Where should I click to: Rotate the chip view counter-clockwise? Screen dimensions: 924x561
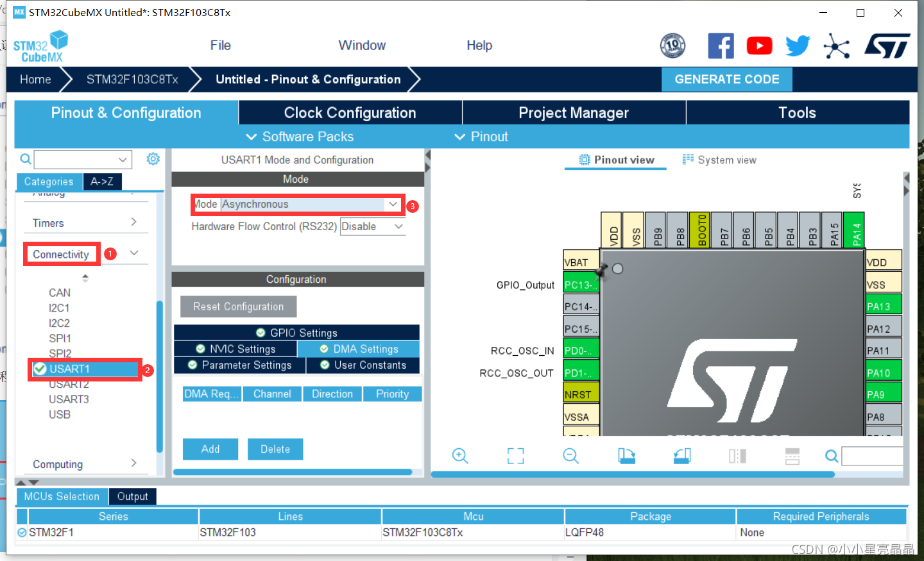point(682,456)
